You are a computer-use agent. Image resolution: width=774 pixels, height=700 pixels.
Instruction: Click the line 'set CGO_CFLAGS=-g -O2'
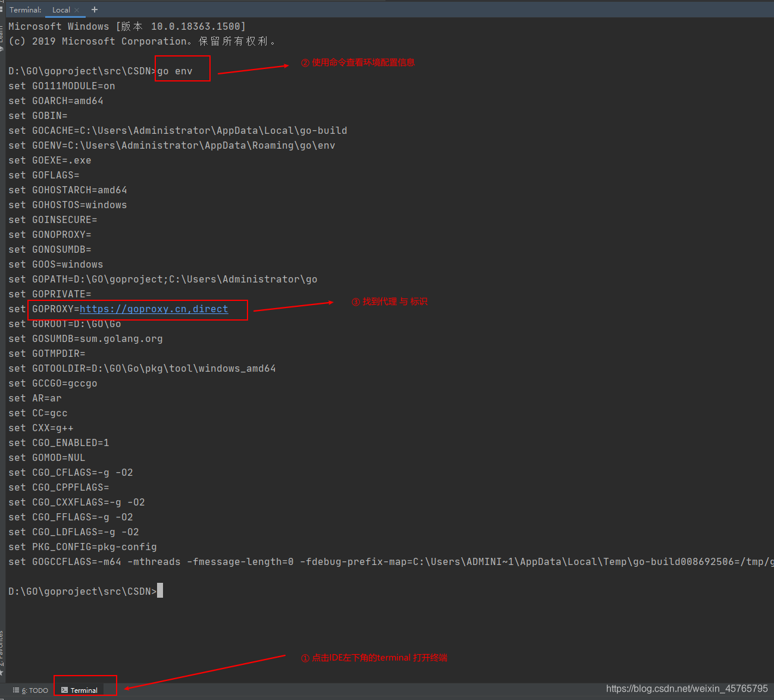click(x=71, y=472)
